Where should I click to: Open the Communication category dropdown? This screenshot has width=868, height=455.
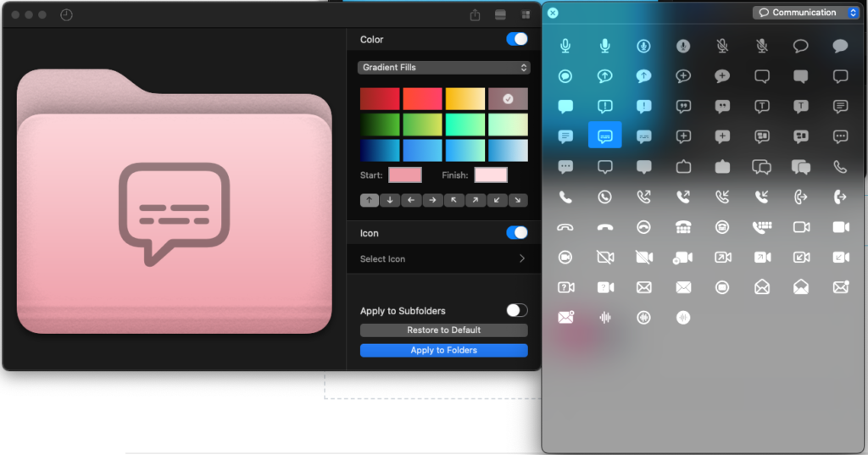[x=805, y=13]
